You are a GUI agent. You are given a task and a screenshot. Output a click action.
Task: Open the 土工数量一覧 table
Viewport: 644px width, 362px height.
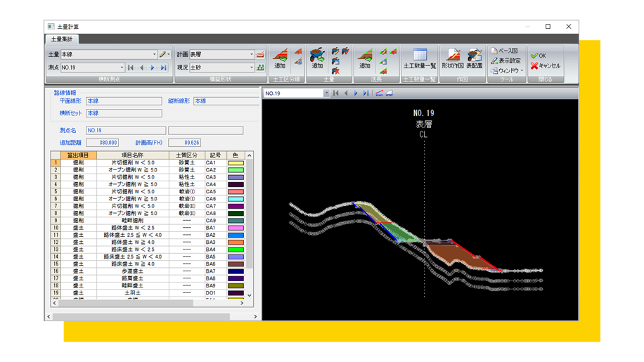[x=420, y=58]
